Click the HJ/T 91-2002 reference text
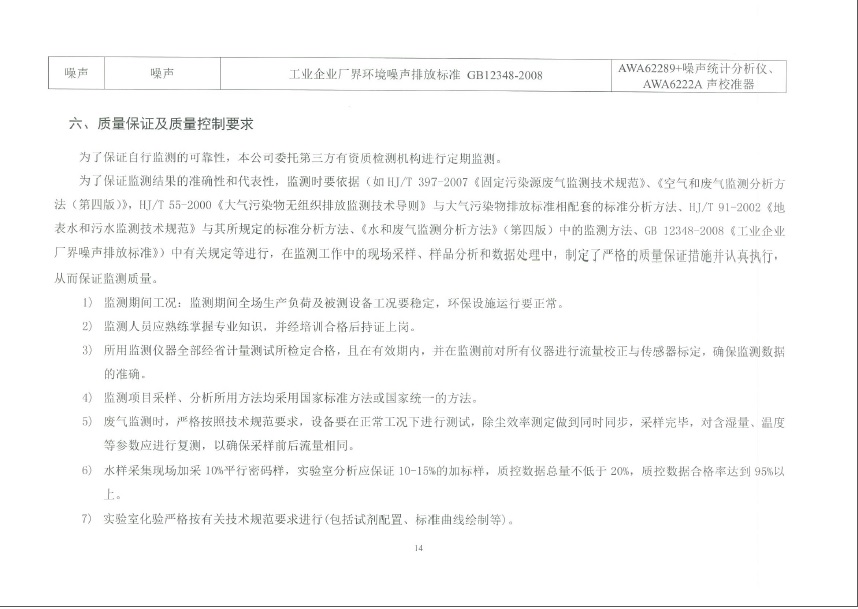 [x=712, y=206]
